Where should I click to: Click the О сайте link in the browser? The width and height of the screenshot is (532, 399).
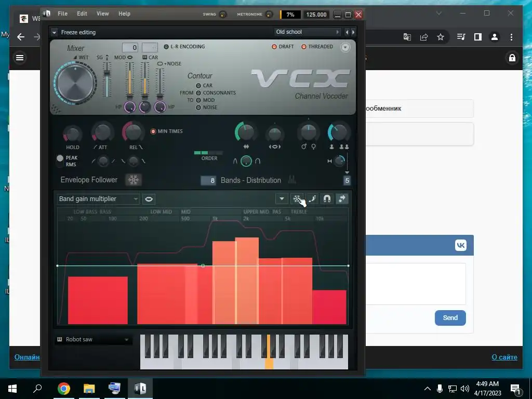504,357
